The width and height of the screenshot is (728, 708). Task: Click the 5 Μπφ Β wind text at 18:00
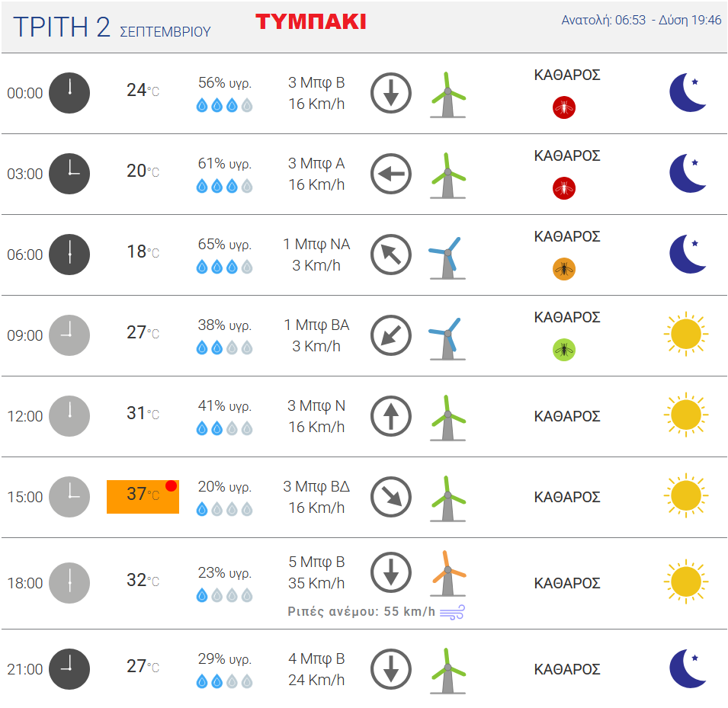coord(316,562)
